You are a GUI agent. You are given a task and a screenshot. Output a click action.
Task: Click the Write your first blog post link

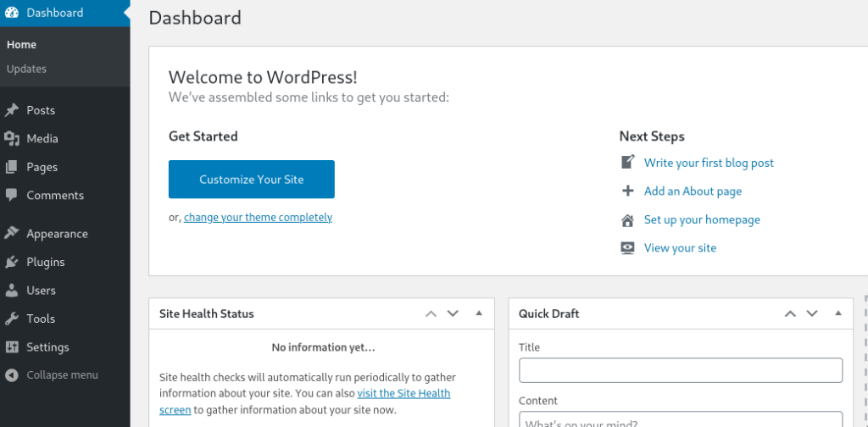point(709,163)
